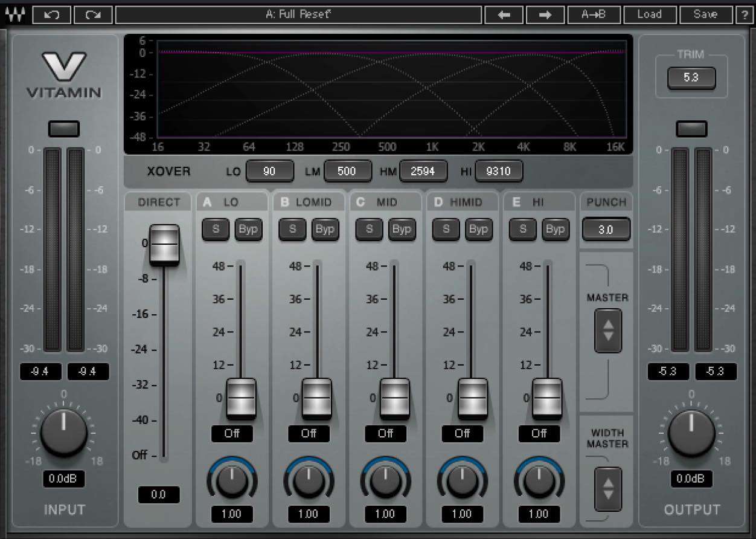Click the LOMID band width knob

[309, 482]
